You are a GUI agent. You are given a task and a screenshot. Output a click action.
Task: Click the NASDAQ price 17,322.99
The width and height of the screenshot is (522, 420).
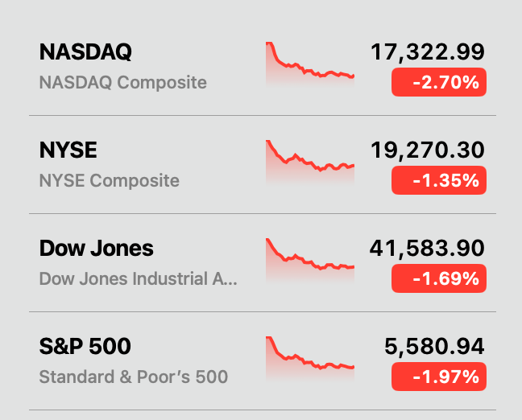click(x=428, y=52)
